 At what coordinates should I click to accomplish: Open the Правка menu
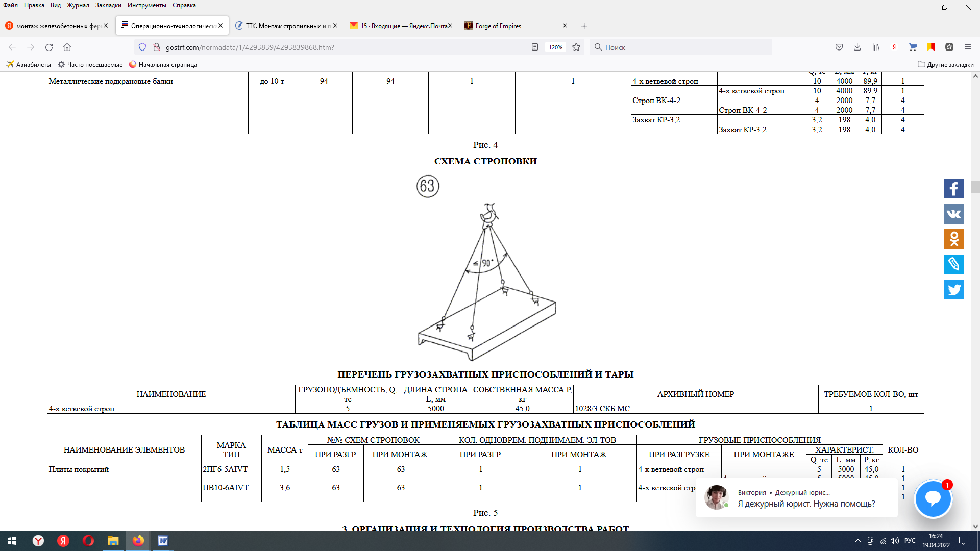point(34,5)
